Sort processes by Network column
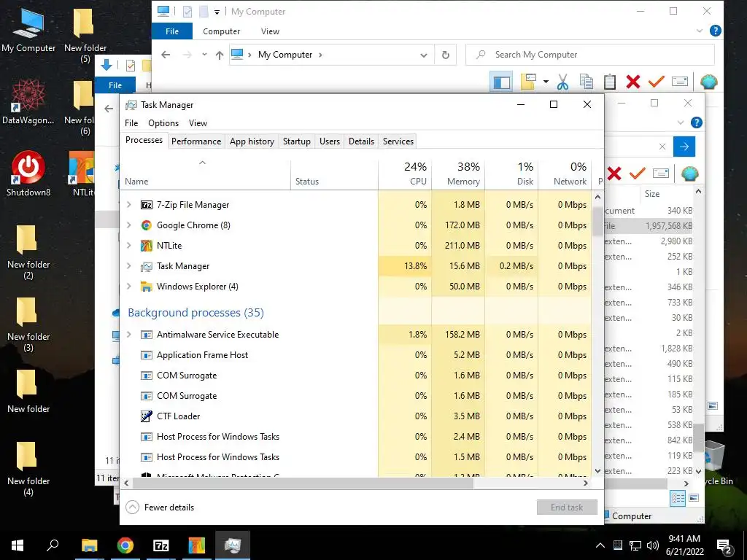747x560 pixels. pos(565,174)
